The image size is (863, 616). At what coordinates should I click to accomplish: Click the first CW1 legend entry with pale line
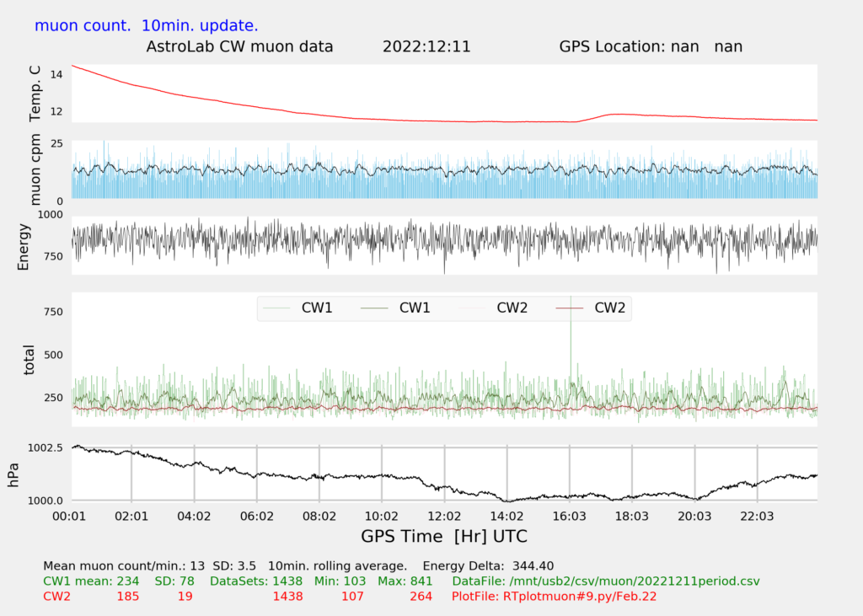click(297, 308)
